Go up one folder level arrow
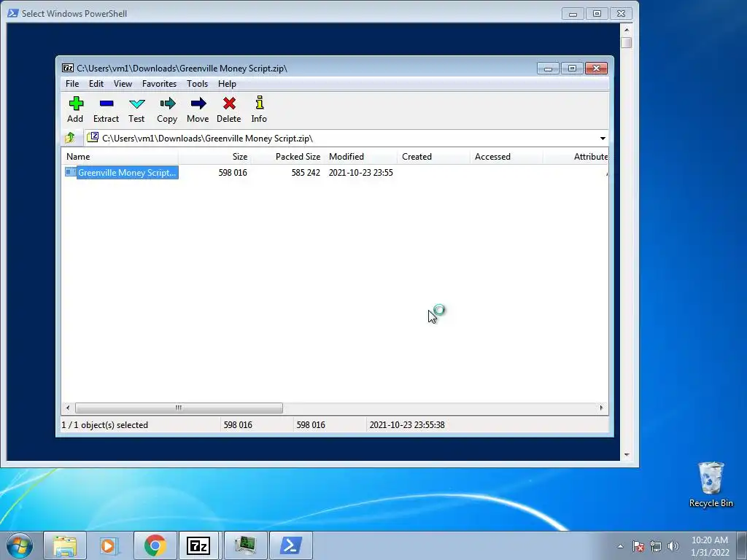The width and height of the screenshot is (747, 560). click(70, 138)
